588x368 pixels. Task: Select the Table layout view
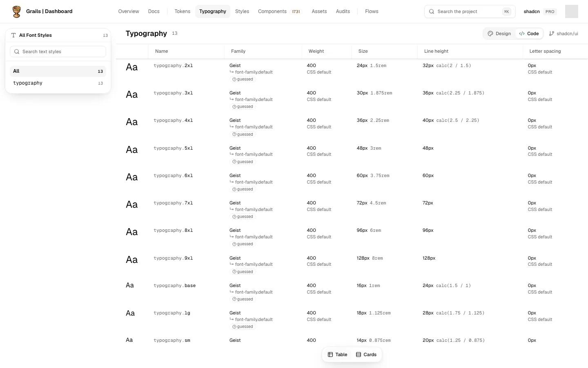[x=338, y=355]
